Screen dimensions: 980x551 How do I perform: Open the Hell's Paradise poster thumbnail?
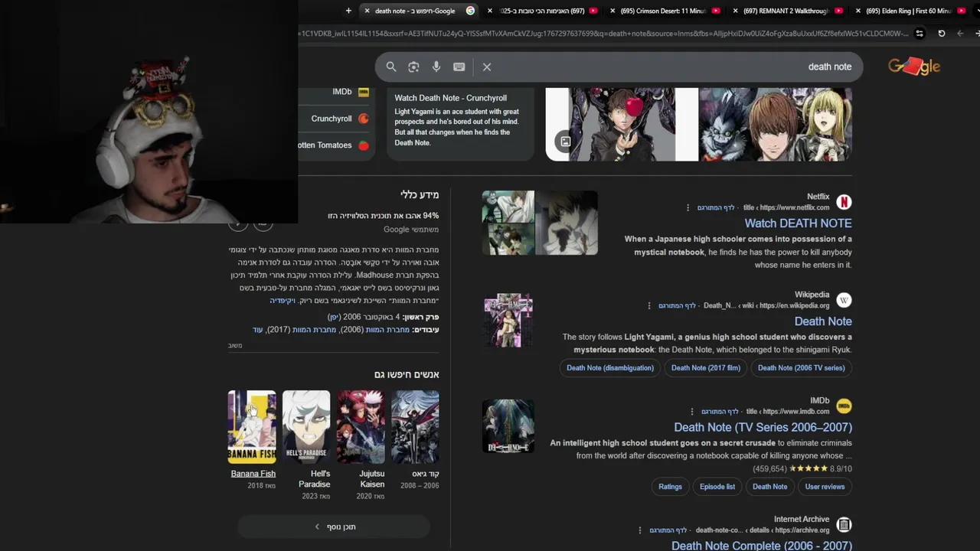306,427
